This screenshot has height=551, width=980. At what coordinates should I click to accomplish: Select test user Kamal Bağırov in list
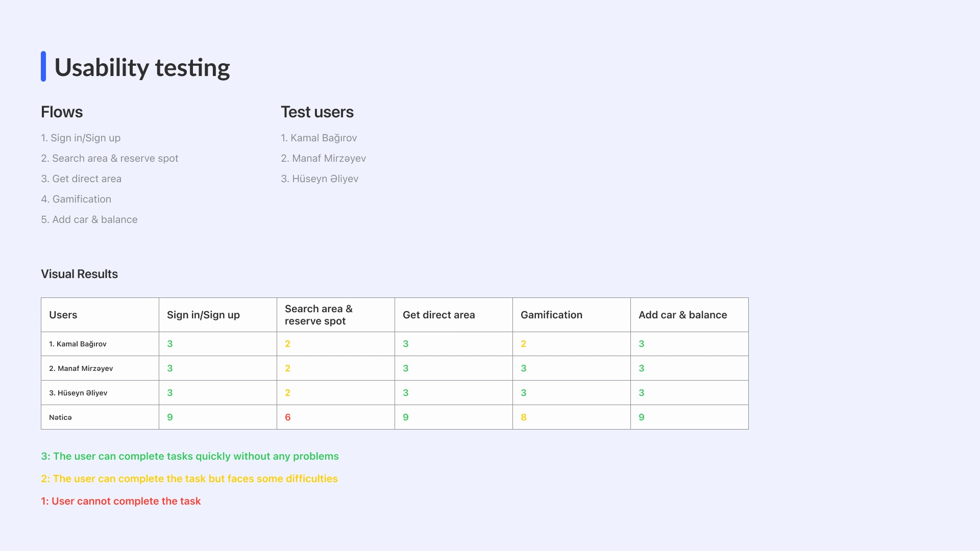(x=318, y=138)
